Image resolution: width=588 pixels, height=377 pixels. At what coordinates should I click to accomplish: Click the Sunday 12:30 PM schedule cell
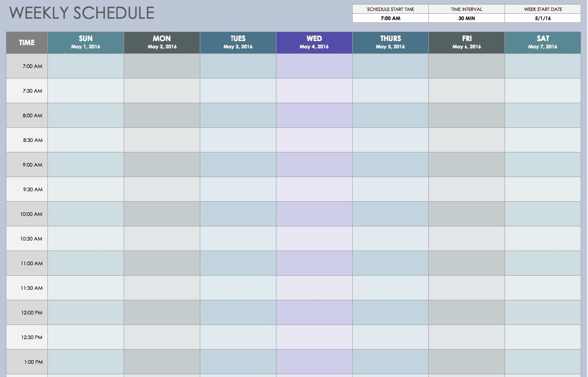pos(85,337)
